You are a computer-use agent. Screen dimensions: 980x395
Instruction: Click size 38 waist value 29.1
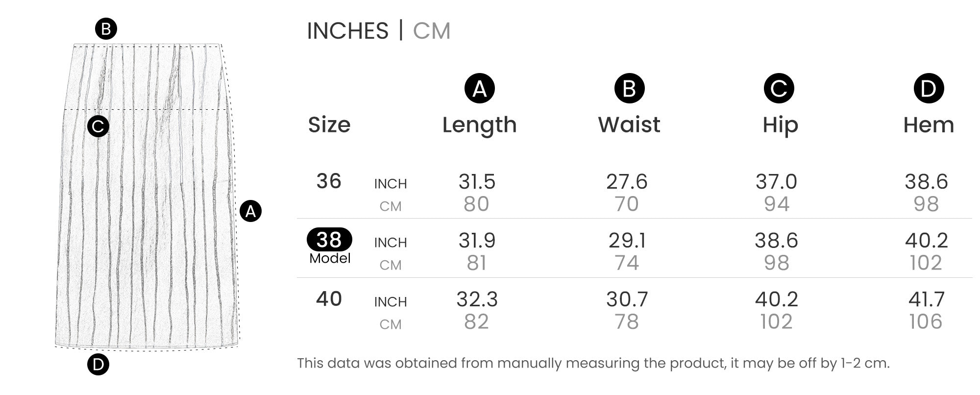click(627, 241)
